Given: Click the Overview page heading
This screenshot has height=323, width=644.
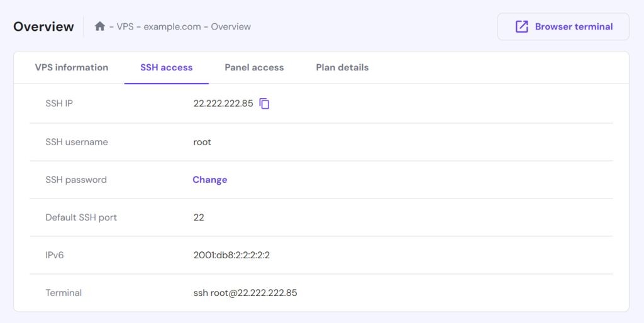Looking at the screenshot, I should coord(43,26).
